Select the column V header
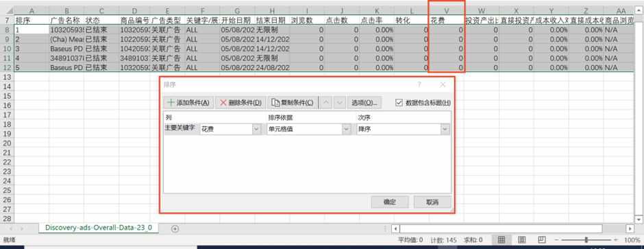The image size is (644, 249). (x=447, y=11)
